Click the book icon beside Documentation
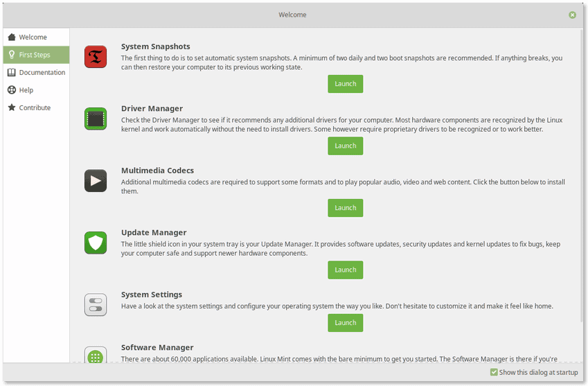The width and height of the screenshot is (588, 386). coord(12,72)
